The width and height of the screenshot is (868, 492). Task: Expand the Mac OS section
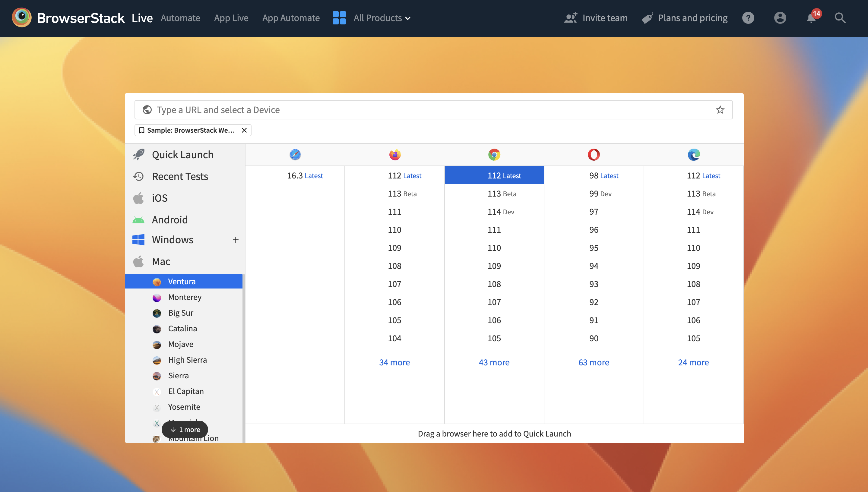pos(160,260)
